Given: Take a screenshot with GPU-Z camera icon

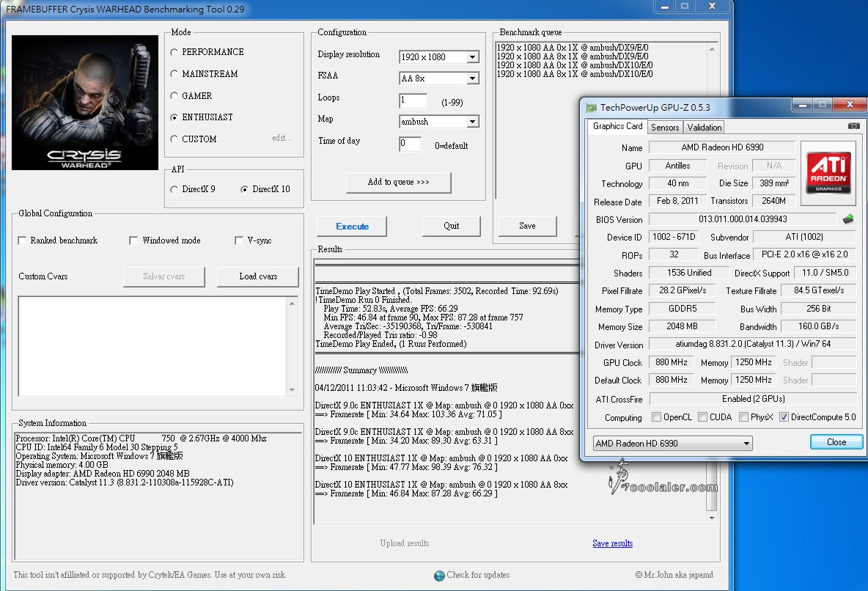Looking at the screenshot, I should click(x=853, y=126).
